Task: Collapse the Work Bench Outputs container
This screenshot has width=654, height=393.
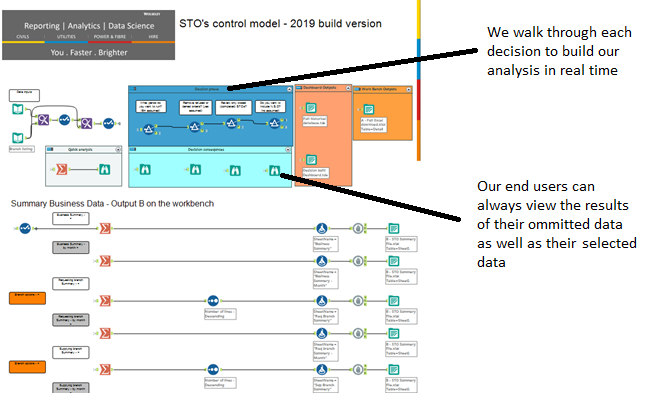Action: click(x=408, y=89)
